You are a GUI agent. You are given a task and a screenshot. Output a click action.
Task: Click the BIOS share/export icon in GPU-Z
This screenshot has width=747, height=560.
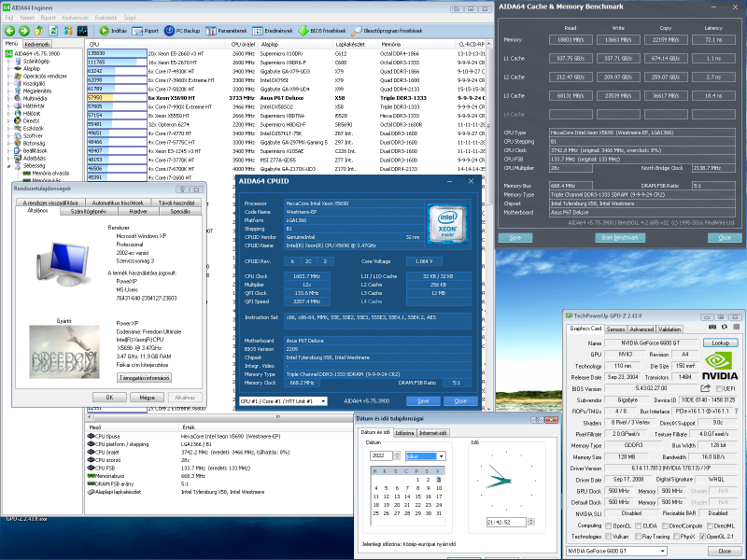706,388
